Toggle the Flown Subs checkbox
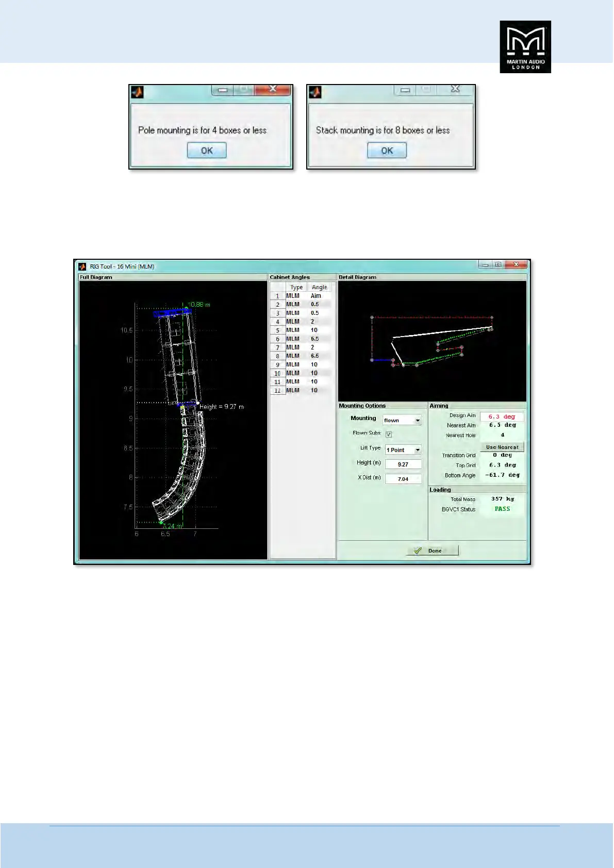This screenshot has height=868, width=614. (x=389, y=435)
